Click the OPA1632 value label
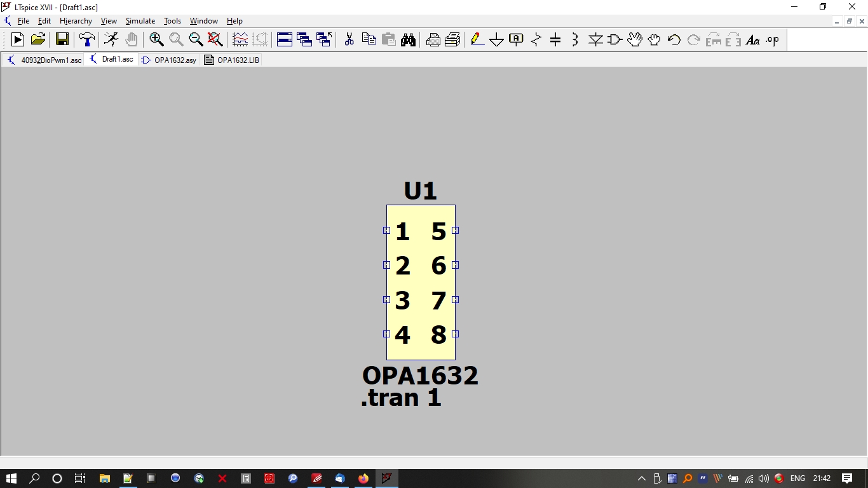The width and height of the screenshot is (868, 488). coord(420,376)
